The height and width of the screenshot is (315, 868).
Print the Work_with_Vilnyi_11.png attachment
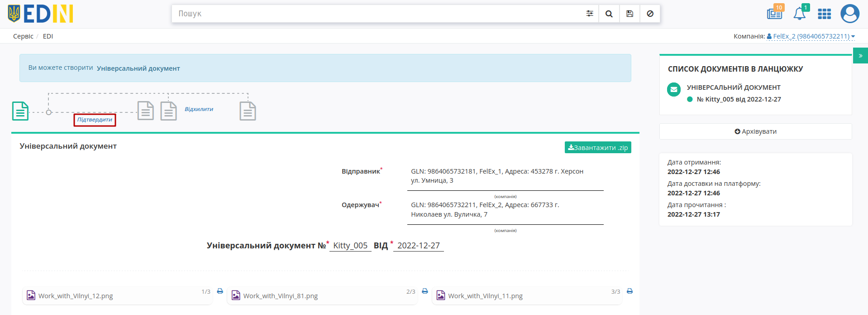tap(630, 291)
